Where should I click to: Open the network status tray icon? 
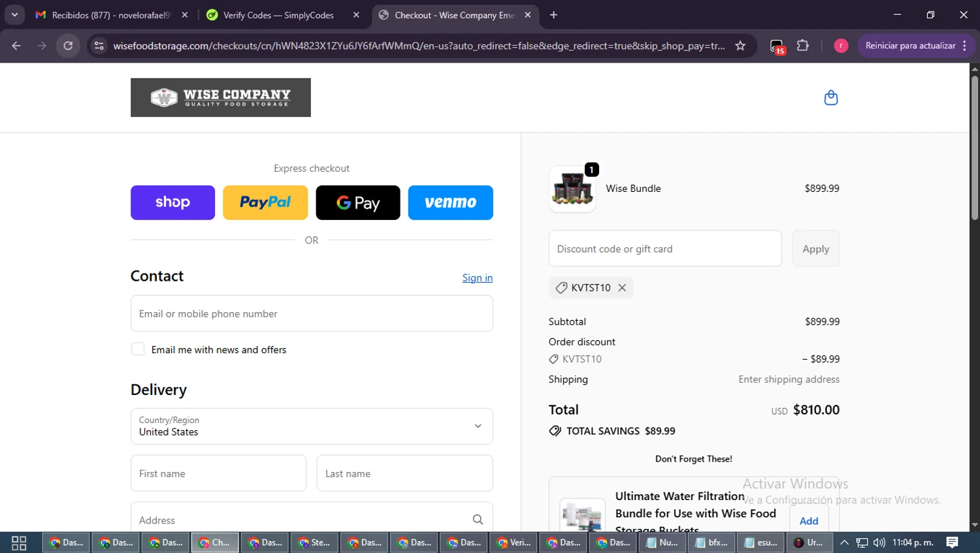pyautogui.click(x=862, y=543)
